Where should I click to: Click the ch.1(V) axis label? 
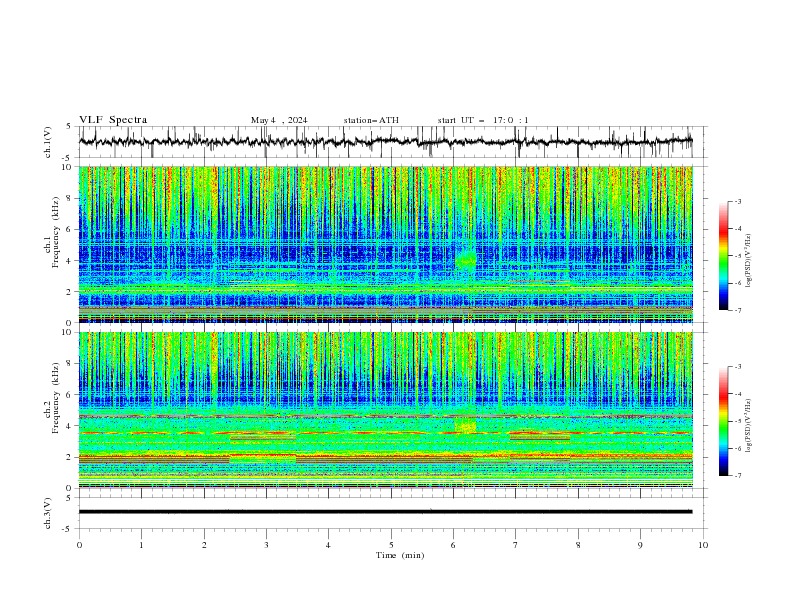[x=48, y=142]
